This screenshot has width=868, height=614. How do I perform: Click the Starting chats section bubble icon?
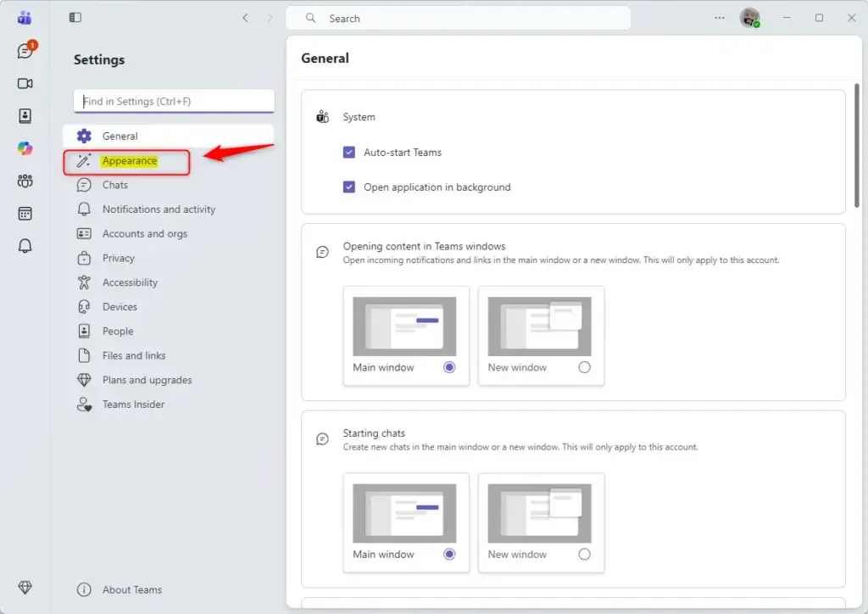[322, 439]
